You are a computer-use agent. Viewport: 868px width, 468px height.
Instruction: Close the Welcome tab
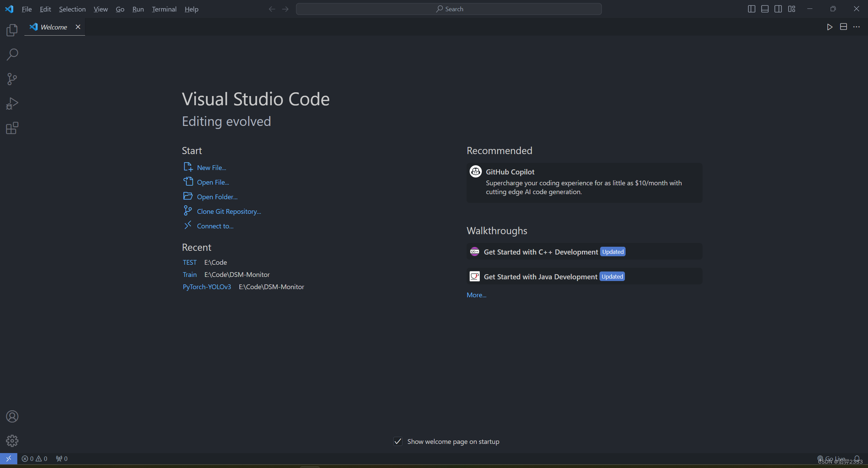click(78, 27)
